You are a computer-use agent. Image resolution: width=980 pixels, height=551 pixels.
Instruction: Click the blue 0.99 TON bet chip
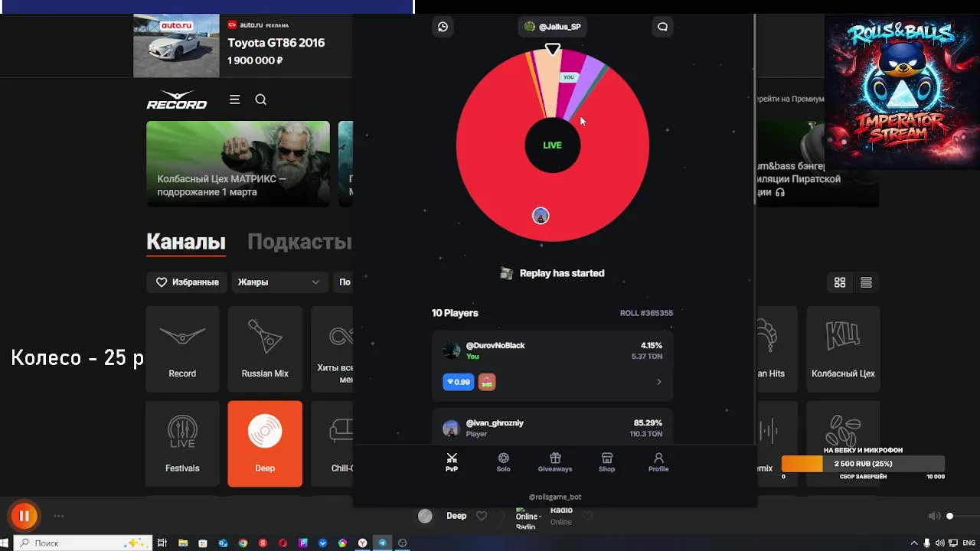(x=458, y=382)
